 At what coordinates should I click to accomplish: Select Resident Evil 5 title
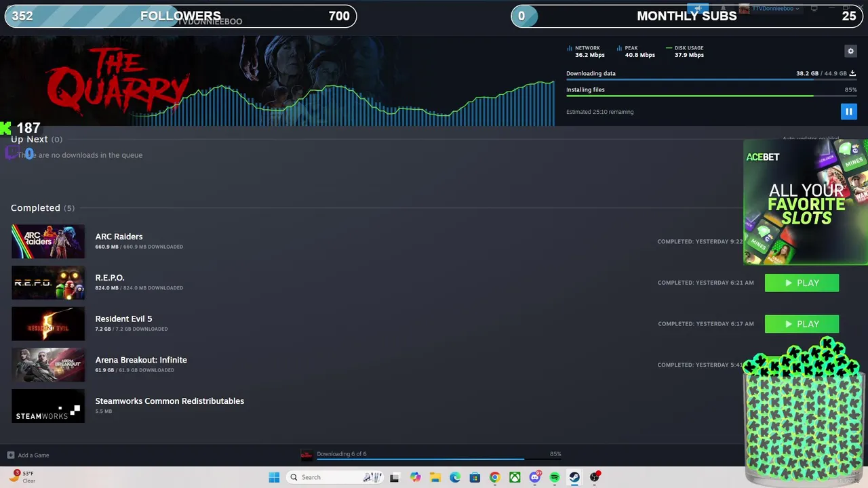[123, 319]
